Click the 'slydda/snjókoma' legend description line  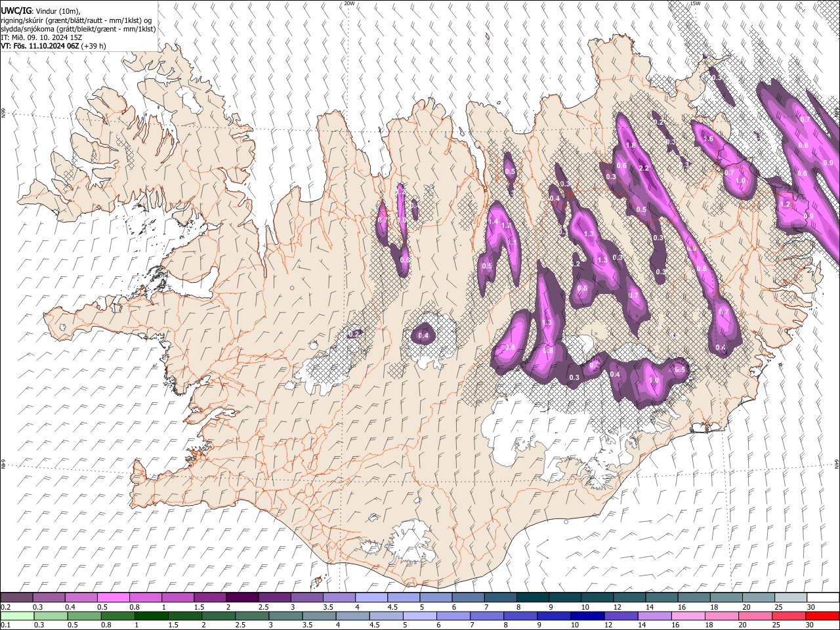tap(78, 29)
